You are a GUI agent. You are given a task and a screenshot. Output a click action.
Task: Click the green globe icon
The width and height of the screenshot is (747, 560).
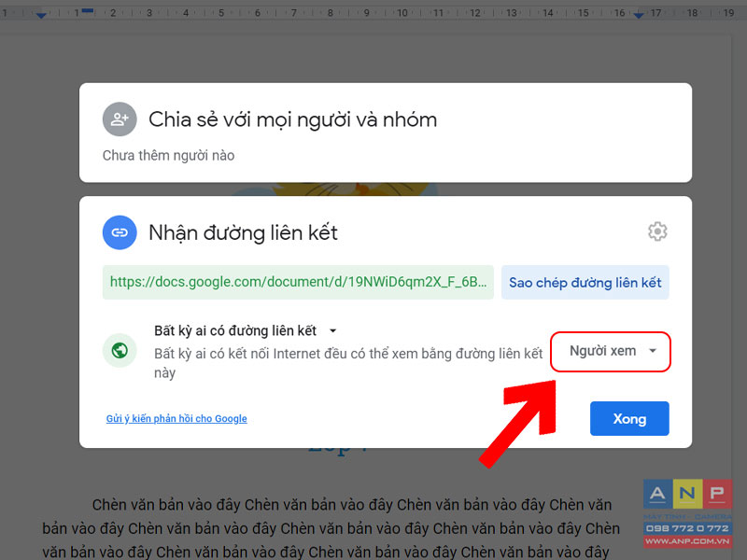point(120,351)
